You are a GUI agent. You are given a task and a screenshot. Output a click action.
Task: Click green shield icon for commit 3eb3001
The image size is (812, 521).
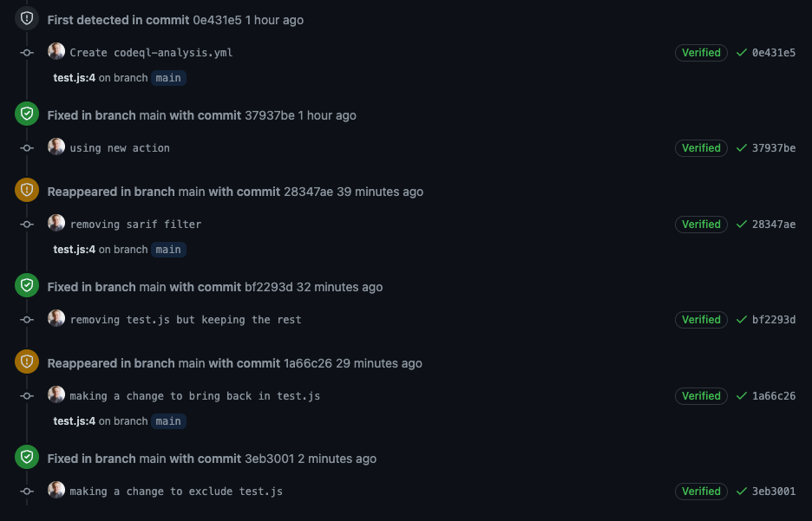point(27,457)
